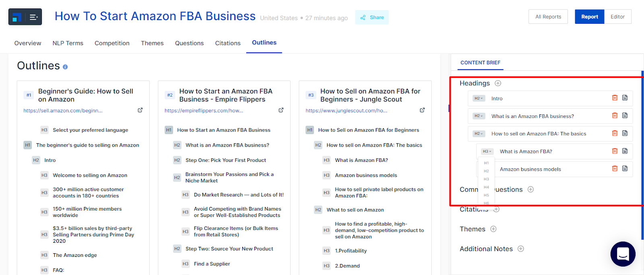The height and width of the screenshot is (275, 644).
Task: Click the info icon beside Outlines title
Action: coord(65,67)
